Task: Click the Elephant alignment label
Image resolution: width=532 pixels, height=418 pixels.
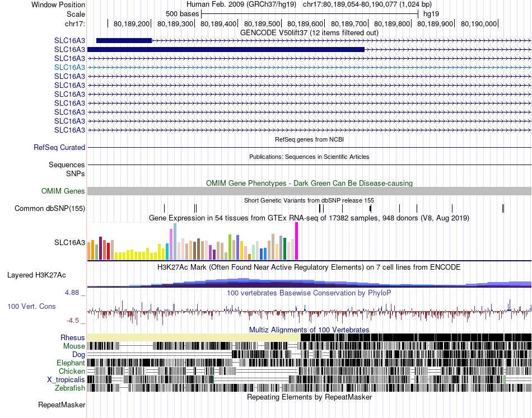Action: pyautogui.click(x=71, y=363)
